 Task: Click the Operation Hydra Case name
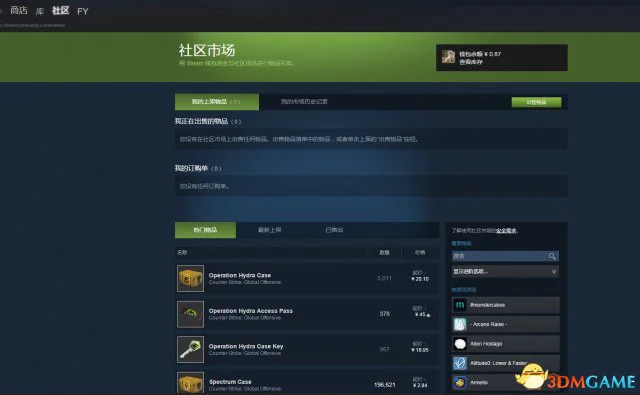[240, 275]
